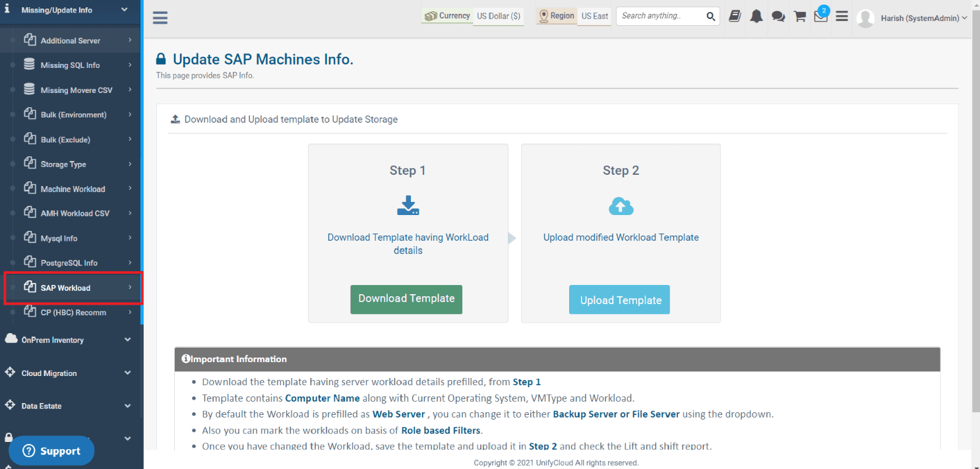The width and height of the screenshot is (980, 469).
Task: Click the Step 1 download icon
Action: (408, 206)
